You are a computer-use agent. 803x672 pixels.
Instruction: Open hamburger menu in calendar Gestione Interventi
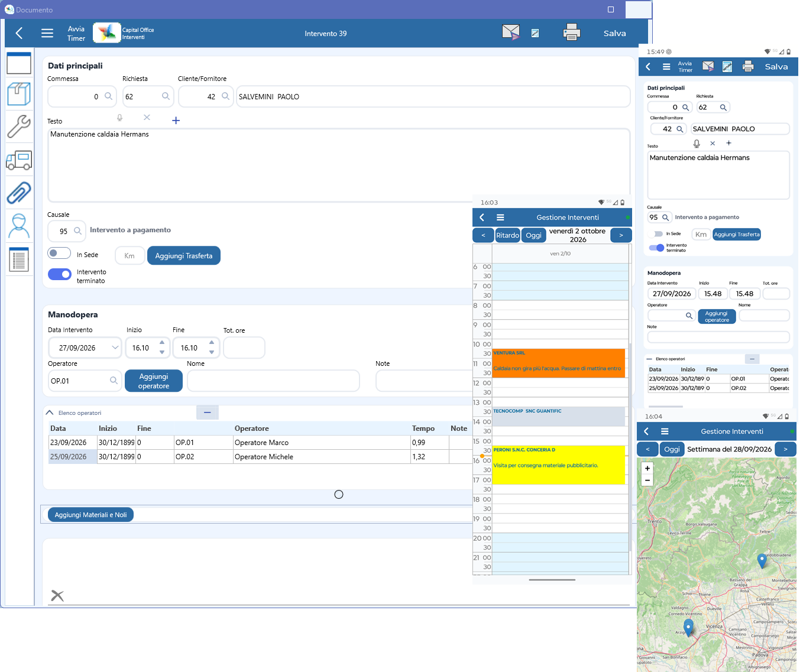(500, 217)
